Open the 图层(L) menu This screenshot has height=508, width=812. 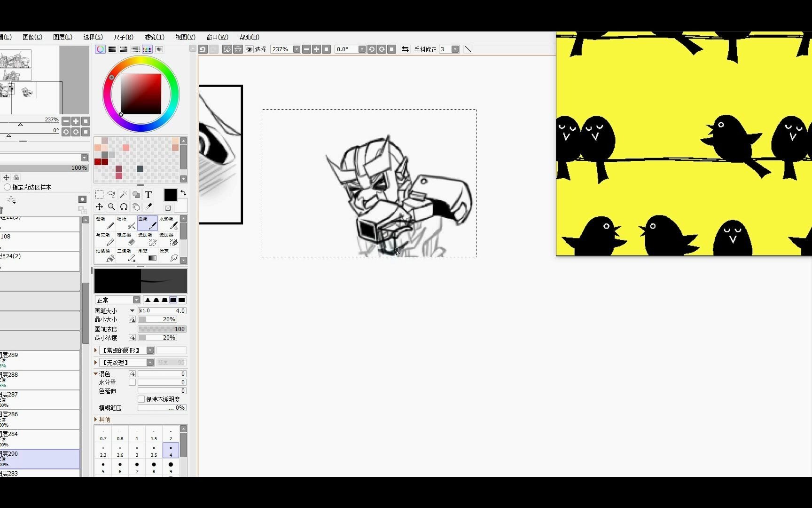62,37
